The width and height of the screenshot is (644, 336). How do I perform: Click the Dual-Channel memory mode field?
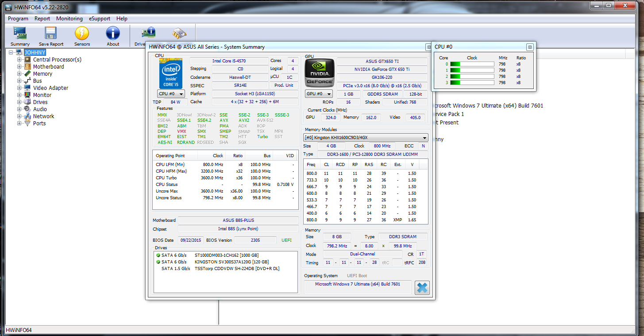click(362, 254)
